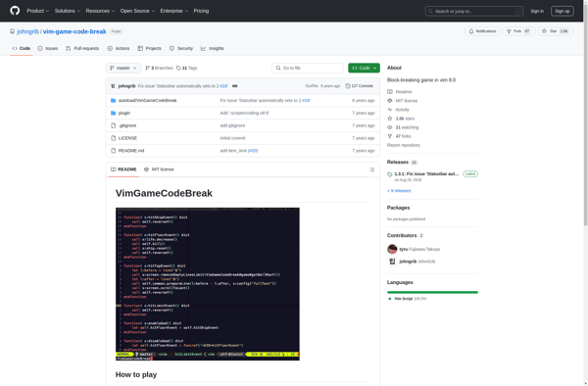
Task: Star the repository
Action: tap(556, 31)
